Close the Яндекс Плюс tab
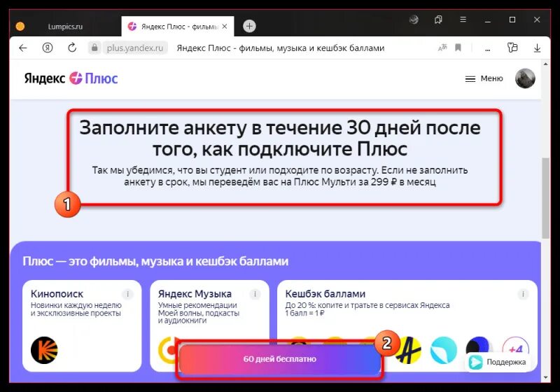Viewport: 560px width, 392px height. (x=225, y=27)
